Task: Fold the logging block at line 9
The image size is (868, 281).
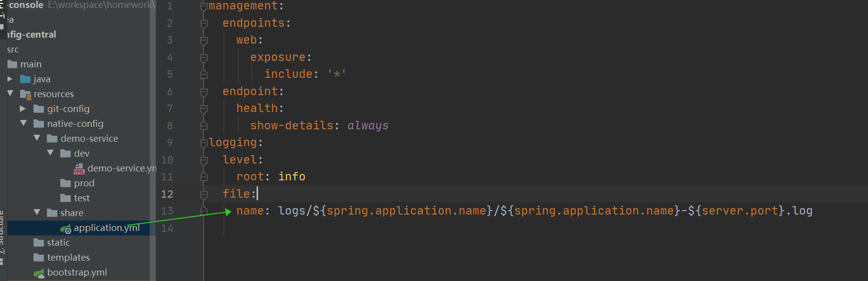Action: click(203, 143)
